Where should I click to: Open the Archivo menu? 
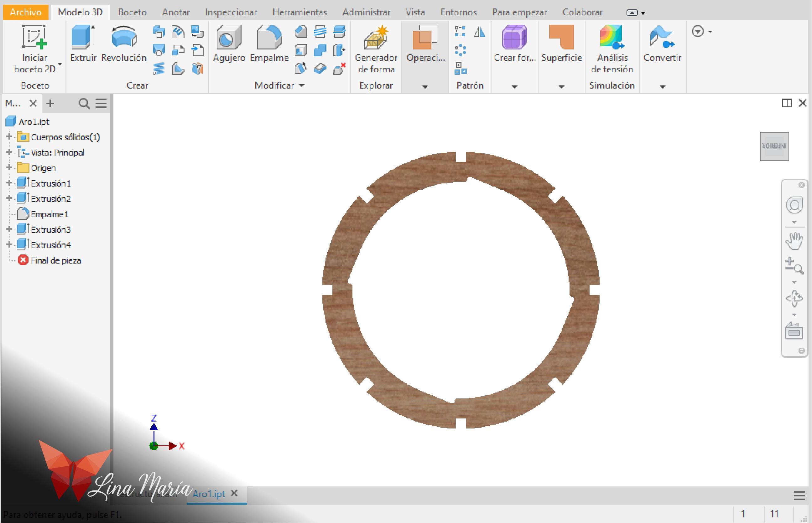[x=26, y=12]
